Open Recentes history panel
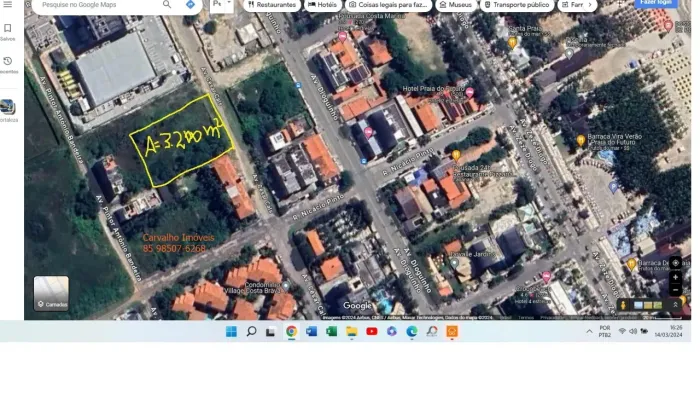Image resolution: width=700 pixels, height=394 pixels. pyautogui.click(x=8, y=65)
